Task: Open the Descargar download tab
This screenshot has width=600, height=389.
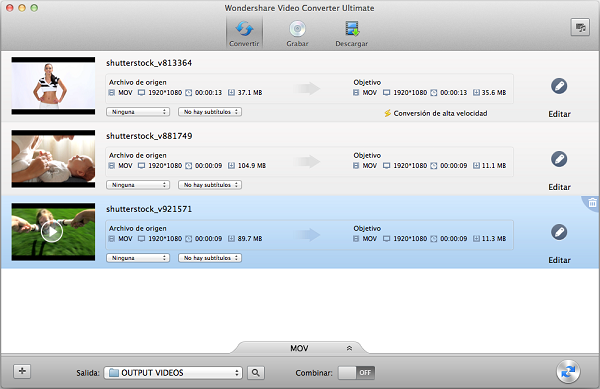Action: click(x=352, y=33)
